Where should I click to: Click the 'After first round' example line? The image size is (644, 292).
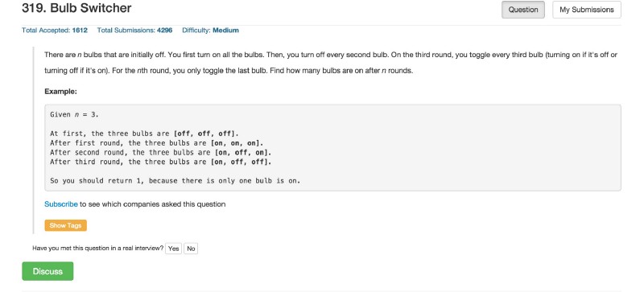[x=157, y=143]
